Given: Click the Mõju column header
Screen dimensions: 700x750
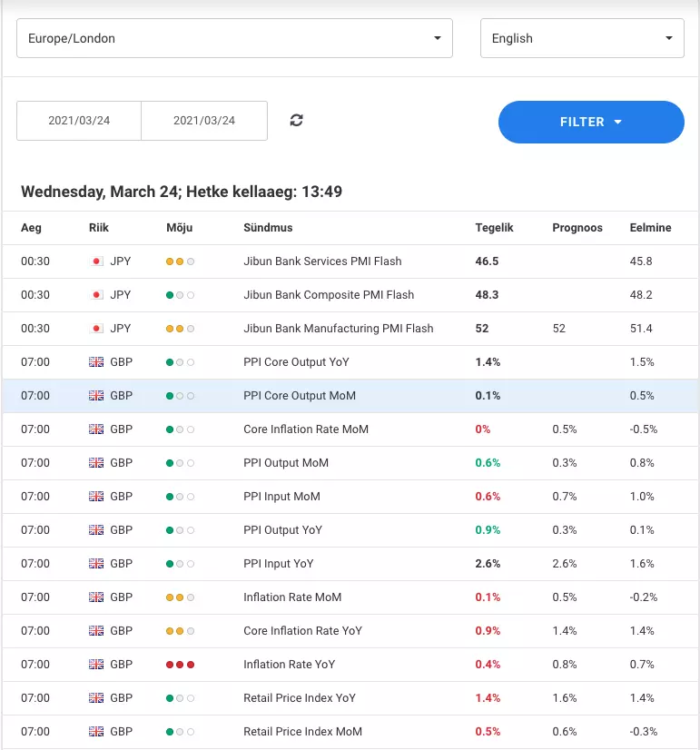Looking at the screenshot, I should coord(179,228).
